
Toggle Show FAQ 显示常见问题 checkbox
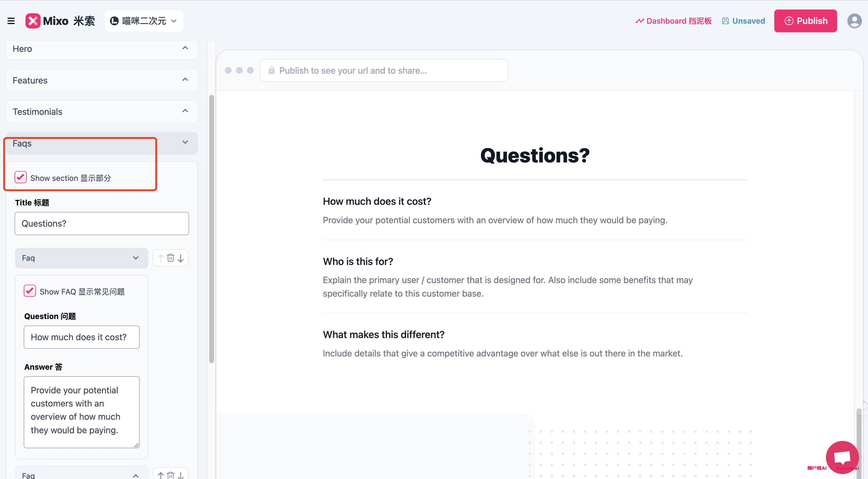point(30,290)
